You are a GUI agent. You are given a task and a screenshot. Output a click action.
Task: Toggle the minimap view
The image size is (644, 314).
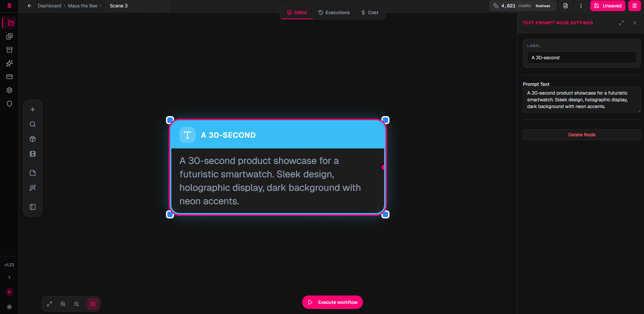93,304
